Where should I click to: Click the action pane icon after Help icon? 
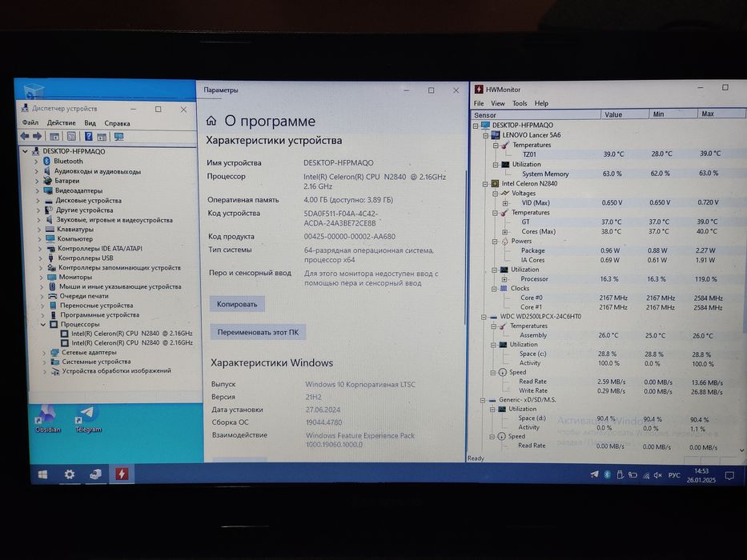pyautogui.click(x=102, y=137)
